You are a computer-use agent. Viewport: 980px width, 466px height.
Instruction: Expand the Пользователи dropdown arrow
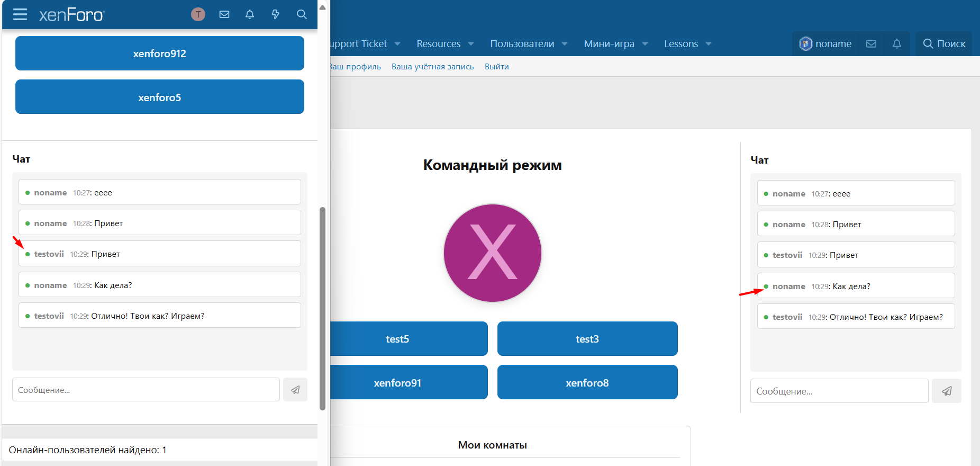coord(565,44)
